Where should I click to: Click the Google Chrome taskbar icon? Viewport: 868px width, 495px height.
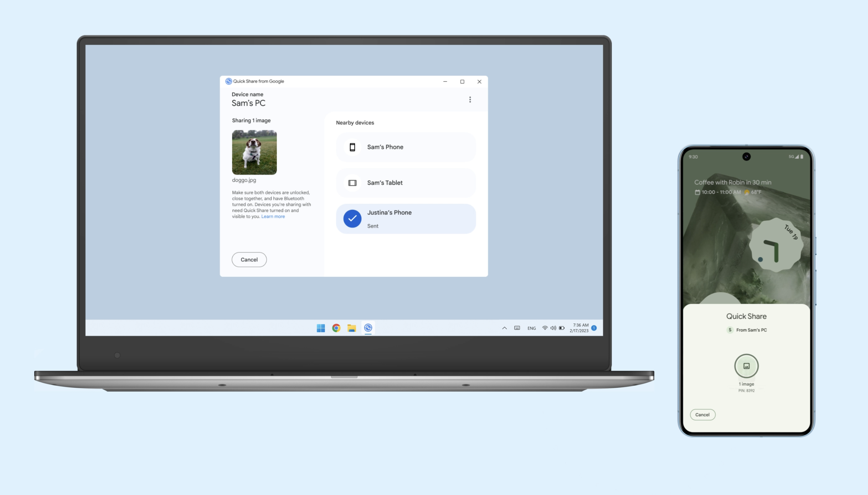click(x=336, y=327)
